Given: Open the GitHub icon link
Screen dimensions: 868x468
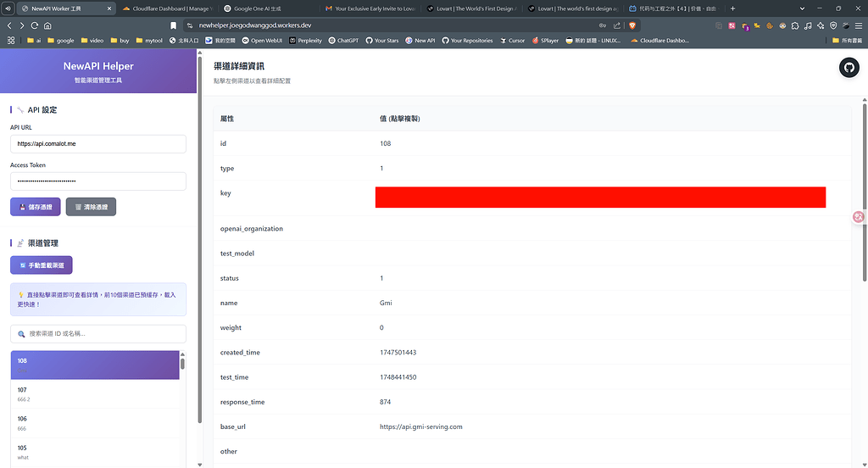Looking at the screenshot, I should coord(849,68).
